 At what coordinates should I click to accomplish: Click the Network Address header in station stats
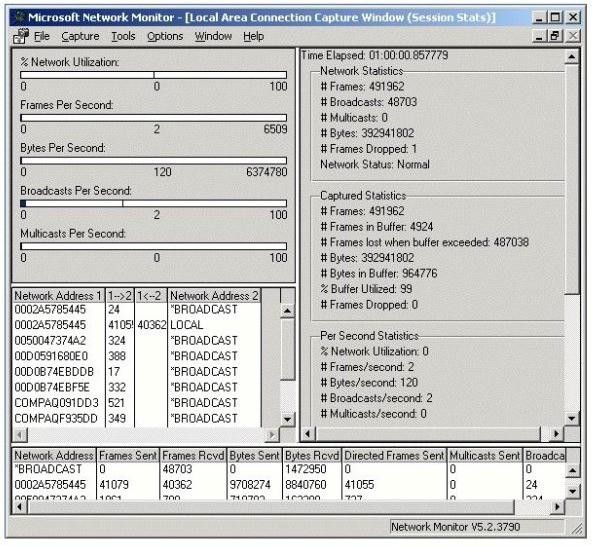[x=54, y=456]
